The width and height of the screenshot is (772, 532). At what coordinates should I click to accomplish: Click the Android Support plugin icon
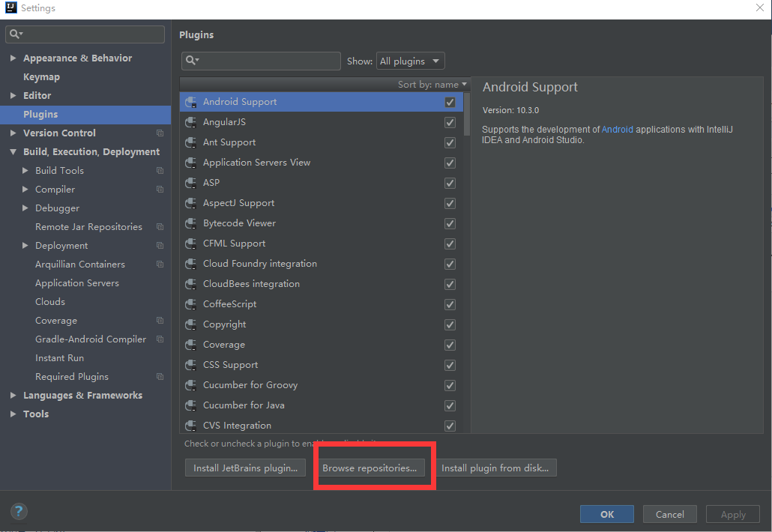click(190, 102)
